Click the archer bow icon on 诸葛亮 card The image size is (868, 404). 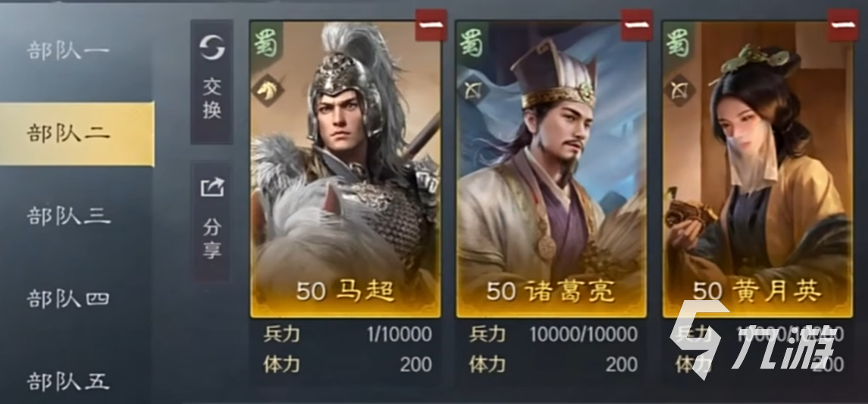coord(473,90)
